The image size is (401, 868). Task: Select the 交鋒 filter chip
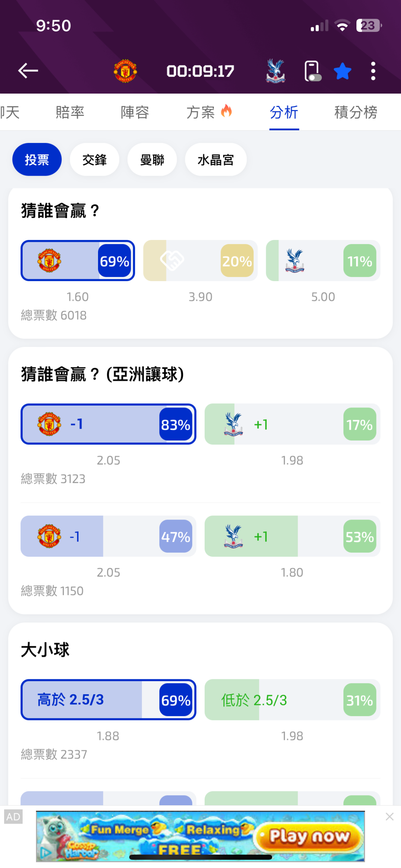tap(94, 160)
